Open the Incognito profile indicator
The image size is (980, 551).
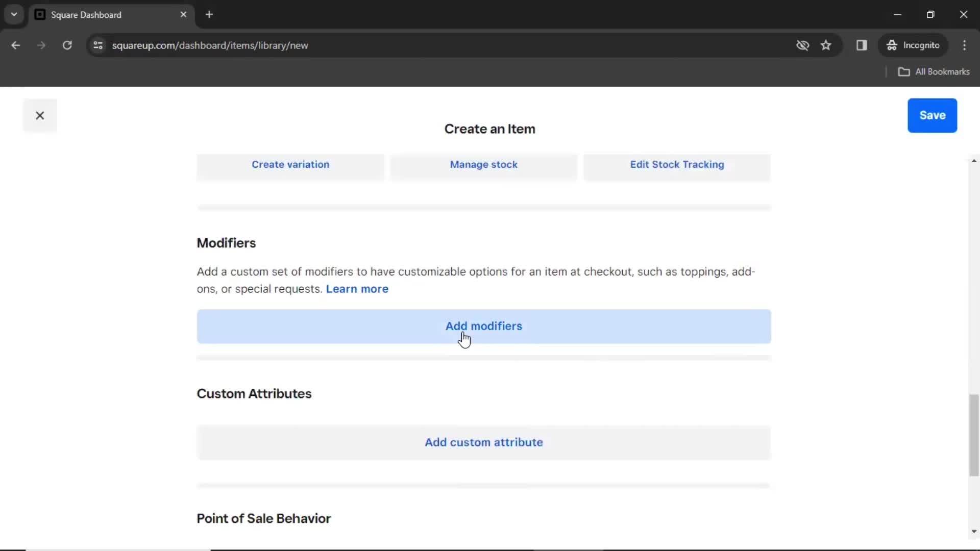(x=913, y=45)
